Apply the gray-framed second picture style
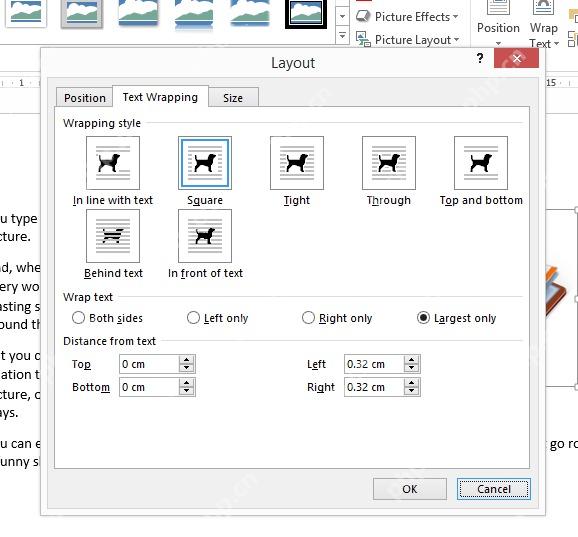 click(x=81, y=14)
